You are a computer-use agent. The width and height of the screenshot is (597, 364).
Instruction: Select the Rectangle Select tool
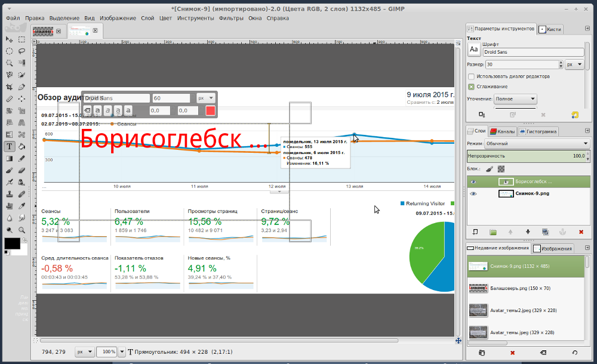[x=21, y=39]
